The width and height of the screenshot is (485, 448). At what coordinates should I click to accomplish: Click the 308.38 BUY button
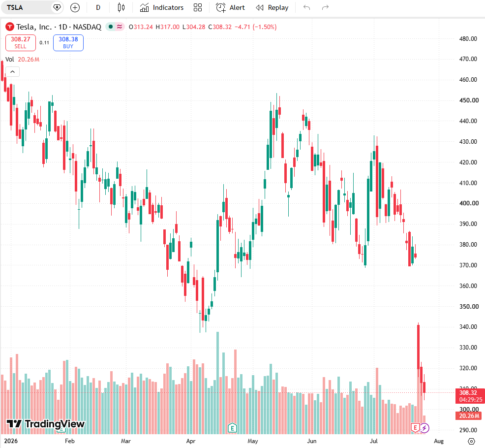tap(68, 43)
